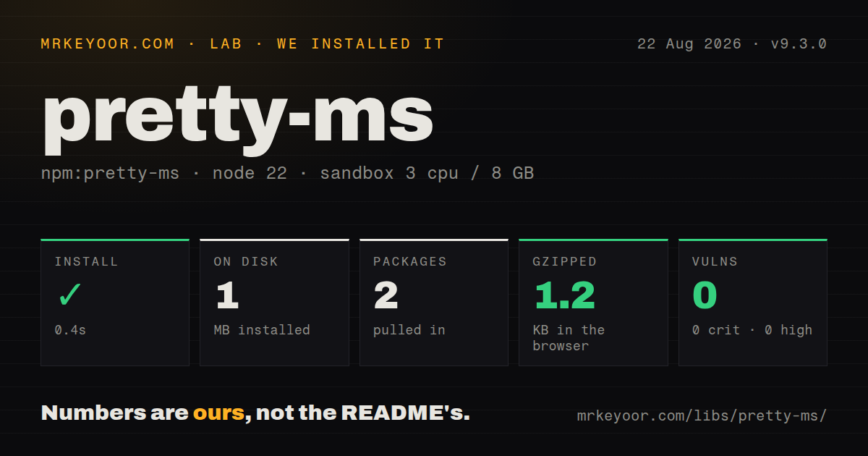
Task: Click the KB in the browser caption
Action: click(569, 338)
